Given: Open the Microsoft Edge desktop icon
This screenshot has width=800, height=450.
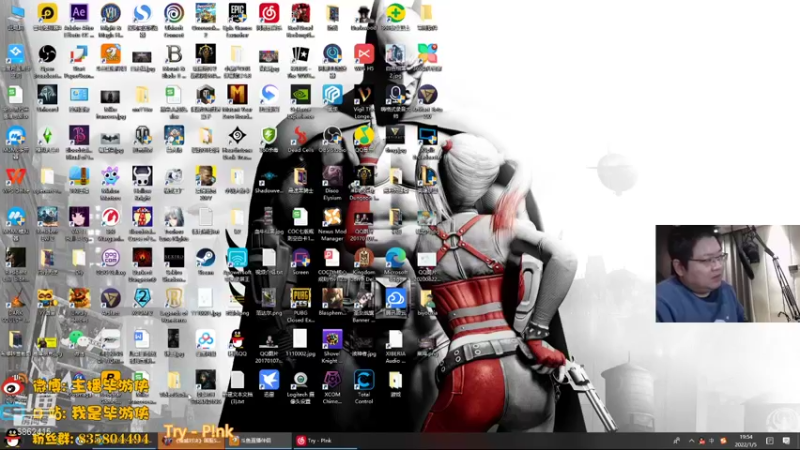Looking at the screenshot, I should (395, 258).
